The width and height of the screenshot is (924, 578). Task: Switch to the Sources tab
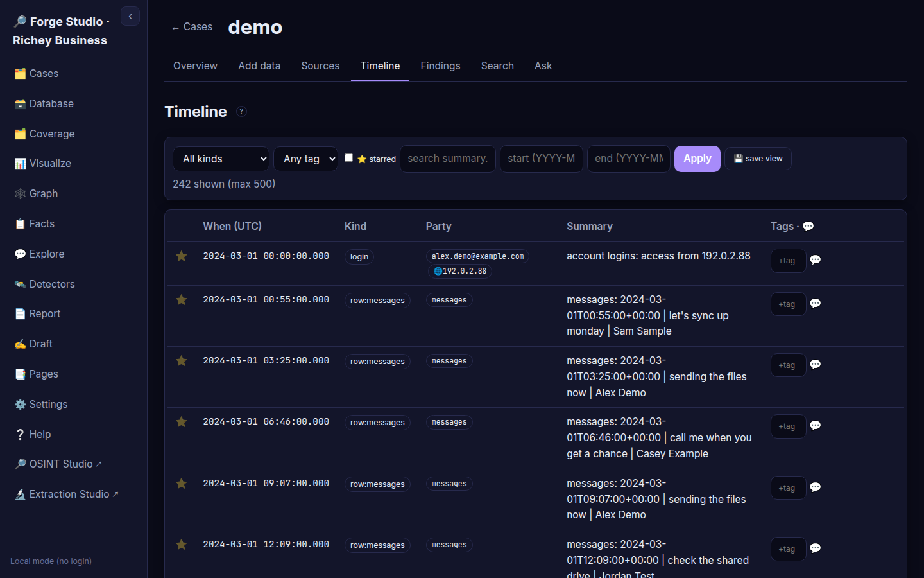tap(320, 66)
